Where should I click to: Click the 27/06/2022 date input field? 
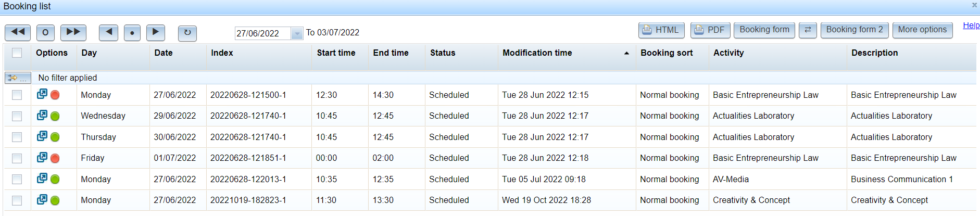click(x=263, y=33)
